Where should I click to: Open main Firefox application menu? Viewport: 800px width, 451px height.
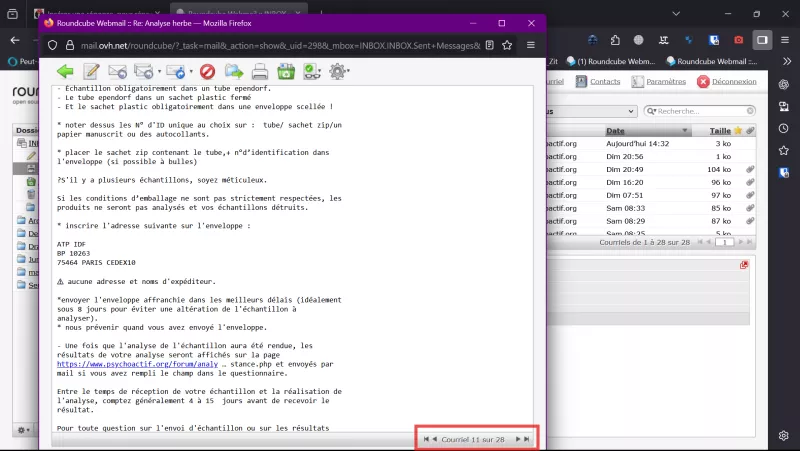point(785,40)
